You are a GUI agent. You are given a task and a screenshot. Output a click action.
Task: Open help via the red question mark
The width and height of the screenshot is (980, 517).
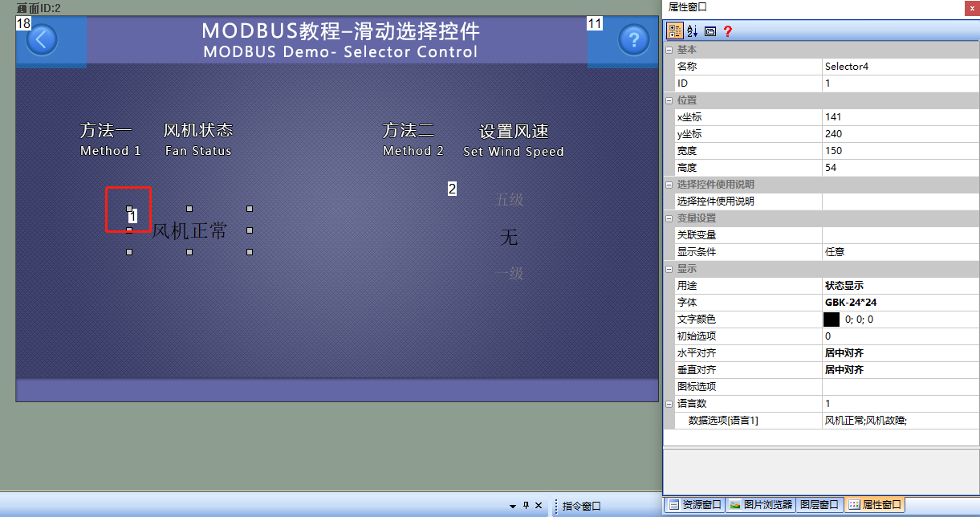click(728, 31)
